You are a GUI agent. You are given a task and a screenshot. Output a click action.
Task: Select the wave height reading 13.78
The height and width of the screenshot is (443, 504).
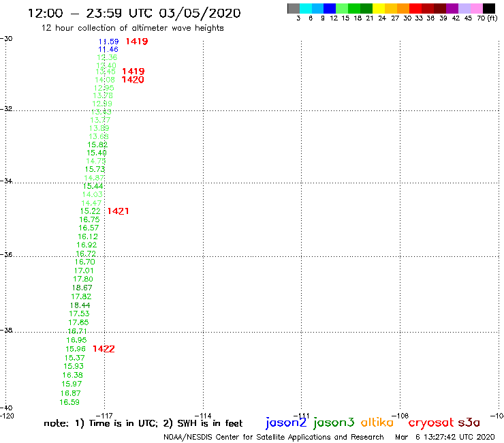(x=103, y=95)
